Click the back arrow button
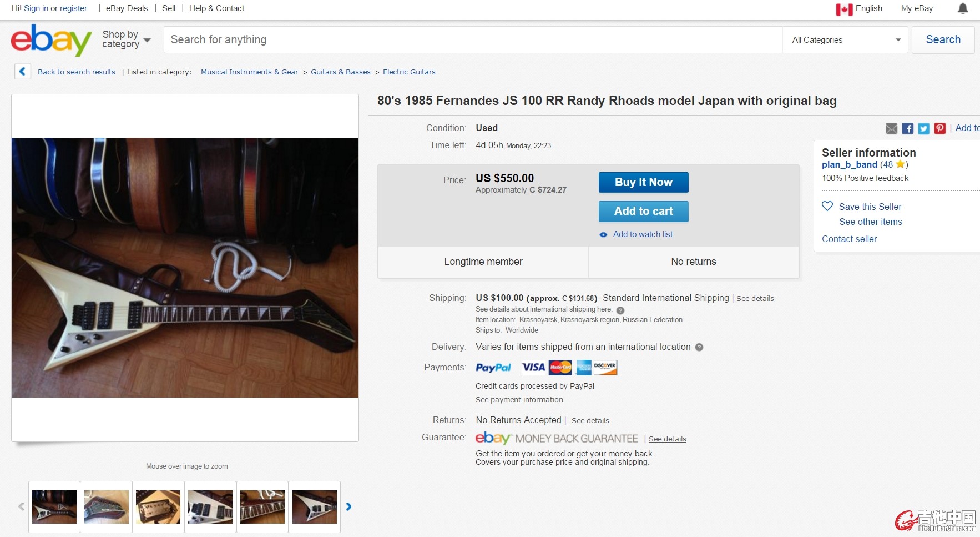Viewport: 980px width, 537px height. (22, 72)
